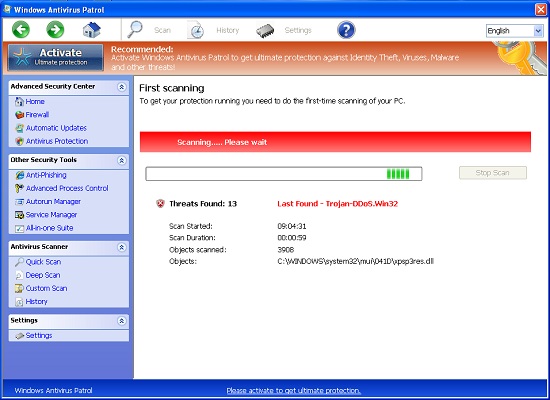550x400 pixels.
Task: Click the clock History icon in toolbar
Action: pos(196,30)
